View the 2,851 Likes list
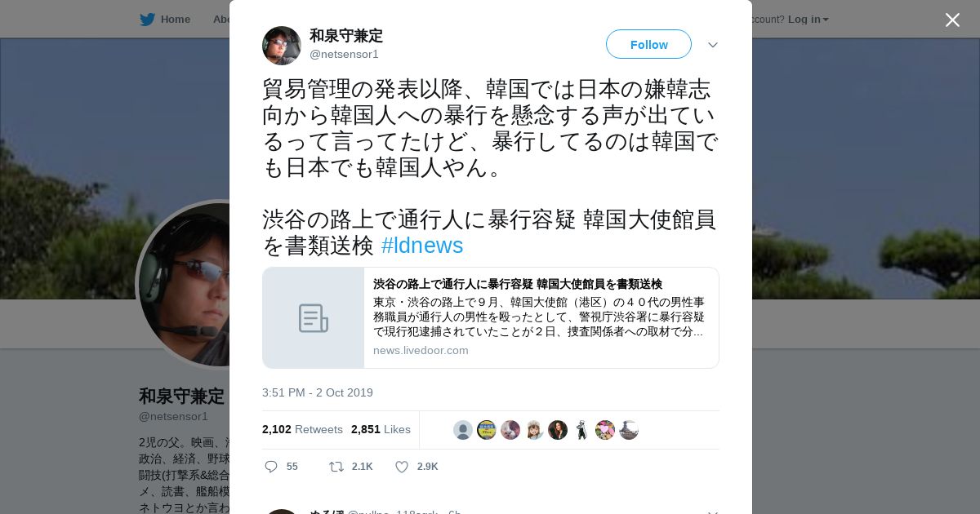Screen dimensions: 980x514 click(381, 429)
